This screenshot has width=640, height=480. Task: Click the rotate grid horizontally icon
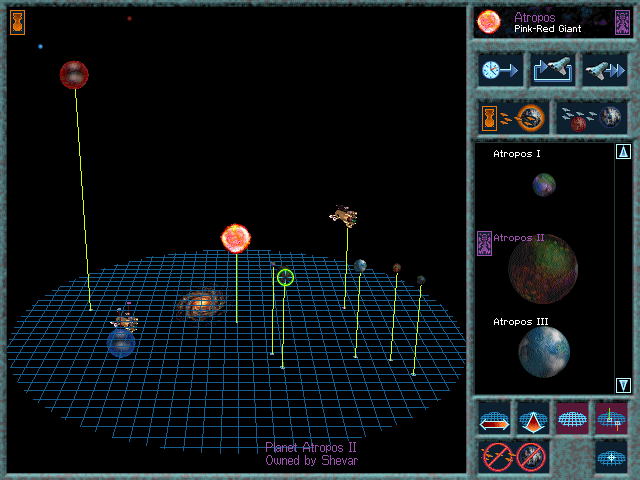pyautogui.click(x=494, y=418)
